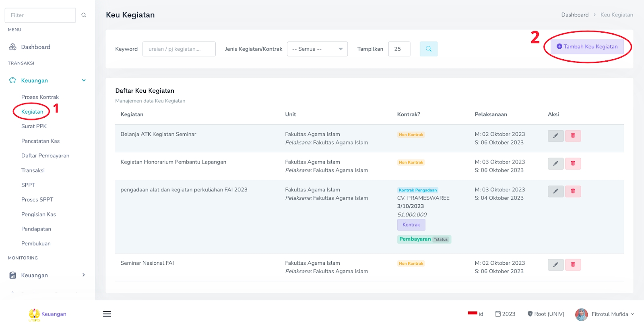
Task: Open the hamburger menu in footer
Action: (107, 314)
